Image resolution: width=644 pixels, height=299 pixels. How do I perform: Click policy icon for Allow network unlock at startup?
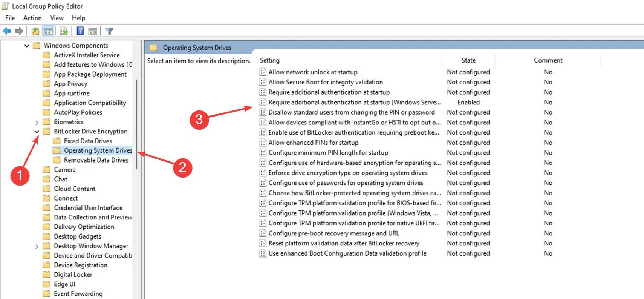(263, 72)
